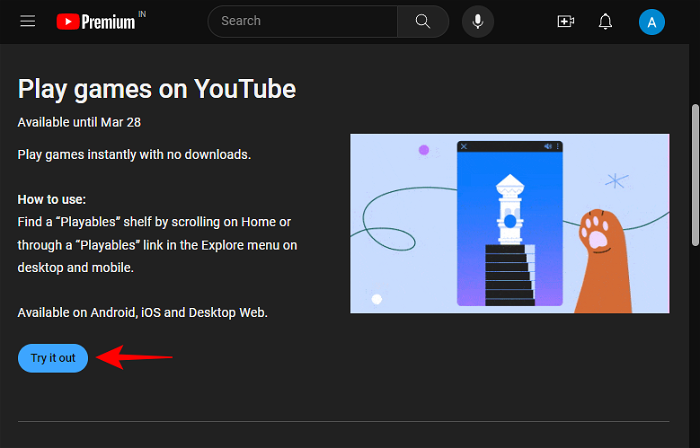This screenshot has height=448, width=700.
Task: Click "Play games instantly with no downloads."
Action: (134, 154)
